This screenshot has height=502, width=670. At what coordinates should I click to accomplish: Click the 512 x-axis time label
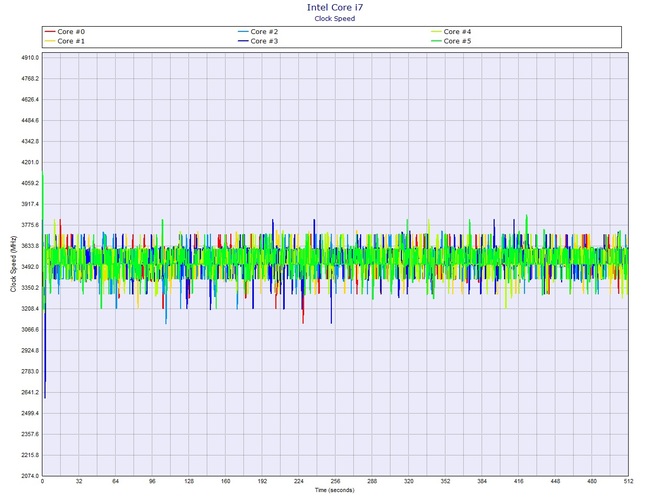click(x=628, y=481)
